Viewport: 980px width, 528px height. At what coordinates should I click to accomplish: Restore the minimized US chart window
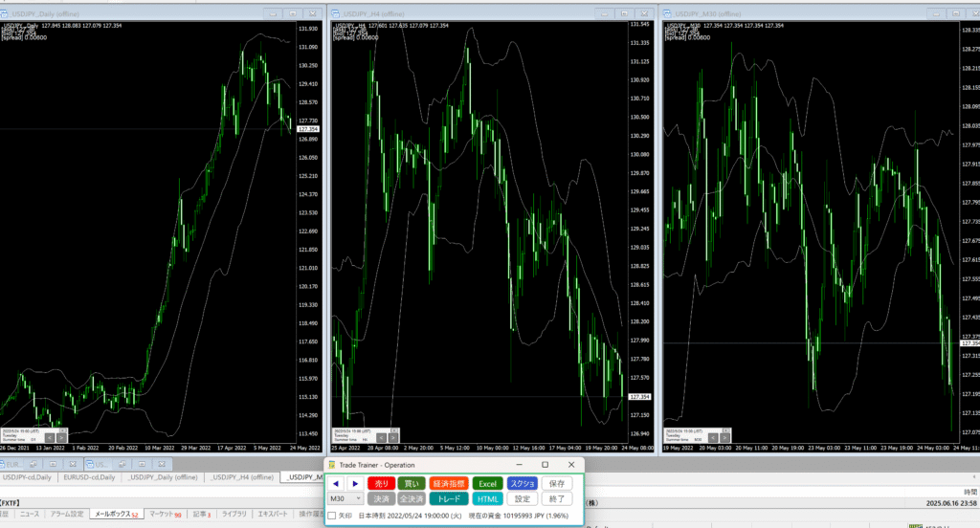point(122,464)
